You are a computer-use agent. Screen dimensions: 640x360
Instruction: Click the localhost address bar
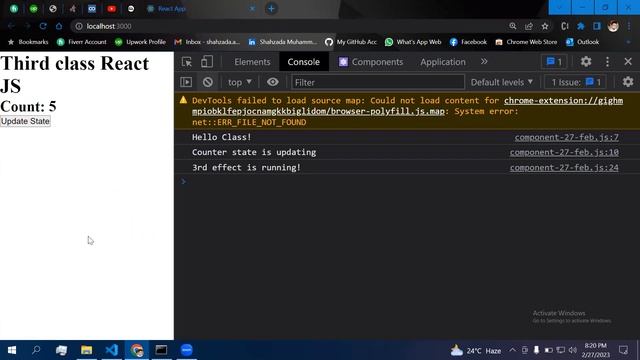tap(286, 26)
